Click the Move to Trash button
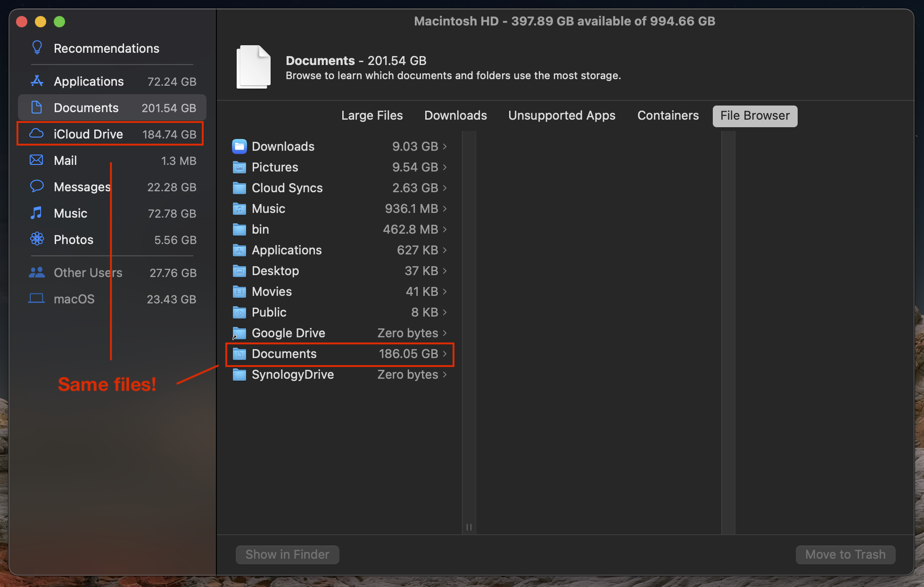This screenshot has width=924, height=587. [x=845, y=554]
